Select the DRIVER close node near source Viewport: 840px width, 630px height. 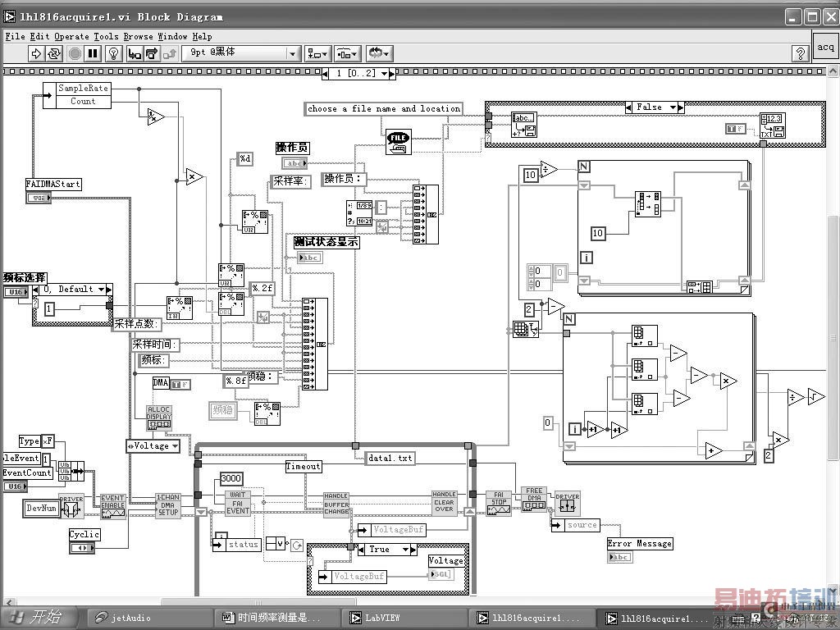pyautogui.click(x=568, y=504)
